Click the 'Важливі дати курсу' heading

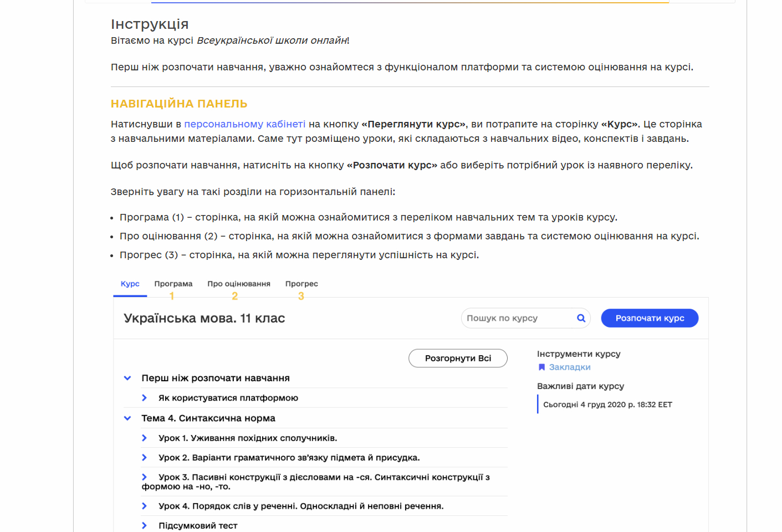(580, 386)
